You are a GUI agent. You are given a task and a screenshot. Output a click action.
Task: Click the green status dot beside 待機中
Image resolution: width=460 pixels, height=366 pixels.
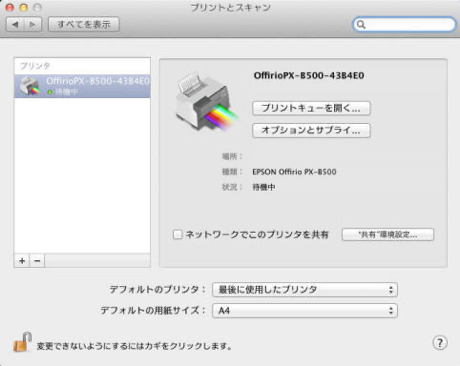click(50, 92)
